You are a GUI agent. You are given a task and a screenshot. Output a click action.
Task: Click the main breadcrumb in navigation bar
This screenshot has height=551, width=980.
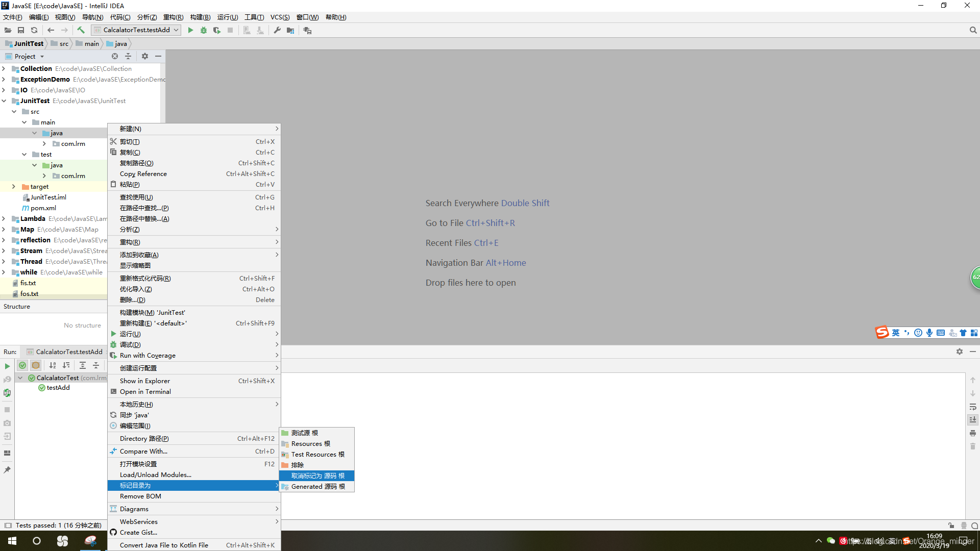[x=88, y=43]
